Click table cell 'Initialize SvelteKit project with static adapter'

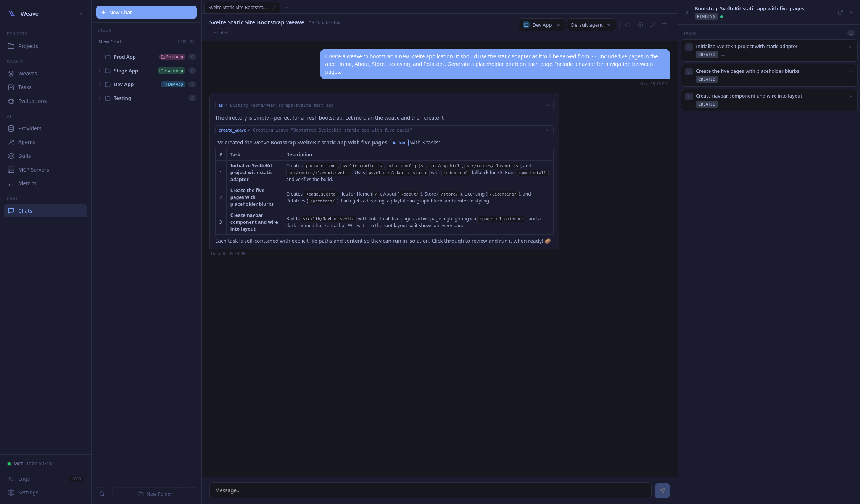coord(254,173)
